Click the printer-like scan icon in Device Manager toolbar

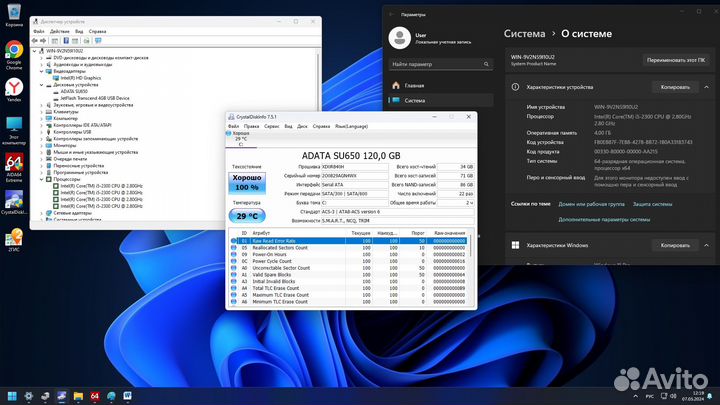click(86, 41)
